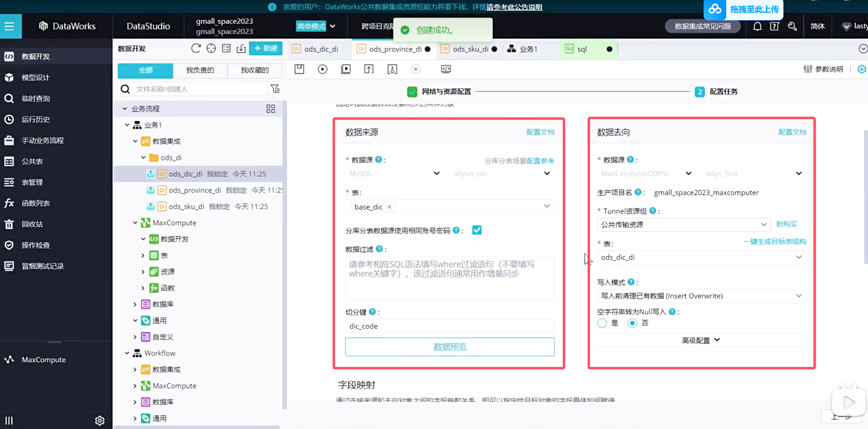The image size is (868, 429).
Task: Click the 数据预览 button
Action: point(450,347)
